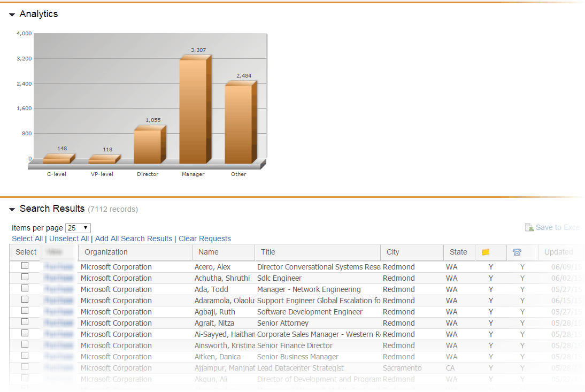Click the telephone column header icon

[517, 252]
